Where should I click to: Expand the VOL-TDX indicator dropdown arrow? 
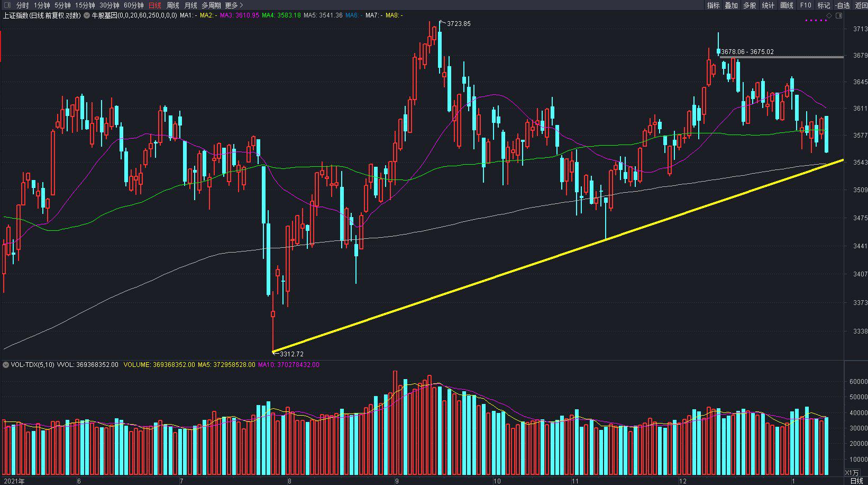(5, 365)
